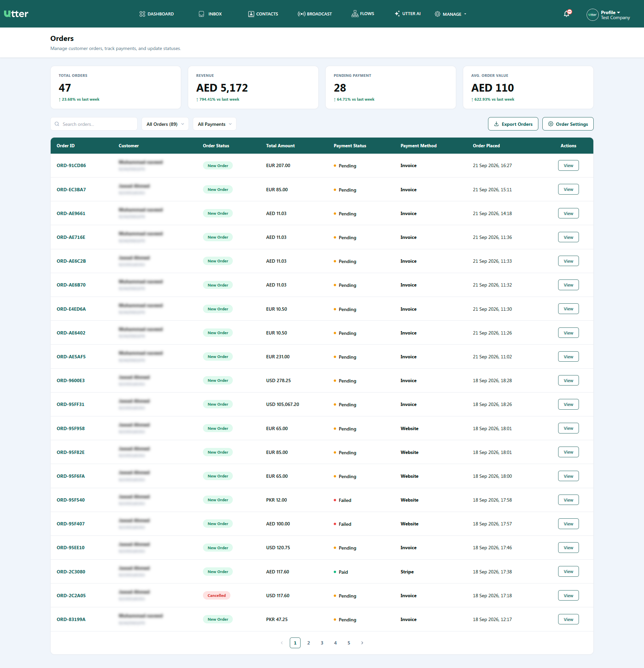Click the Export Orders button

(513, 124)
